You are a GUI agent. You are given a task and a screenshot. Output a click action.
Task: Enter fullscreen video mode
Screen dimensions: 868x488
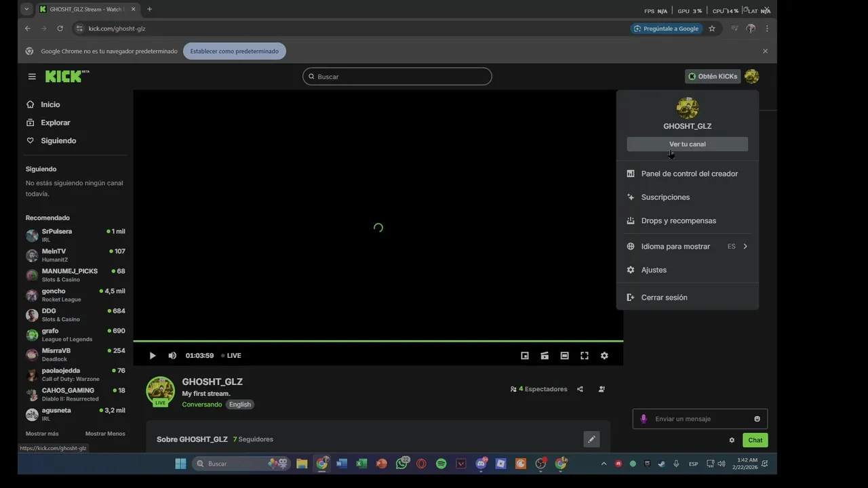tap(585, 356)
